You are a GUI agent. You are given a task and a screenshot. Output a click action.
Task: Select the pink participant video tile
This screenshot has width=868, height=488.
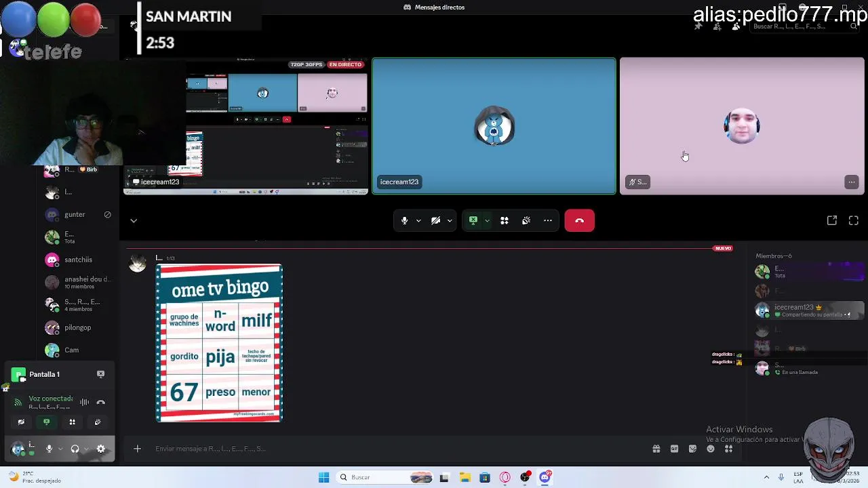[x=742, y=126]
